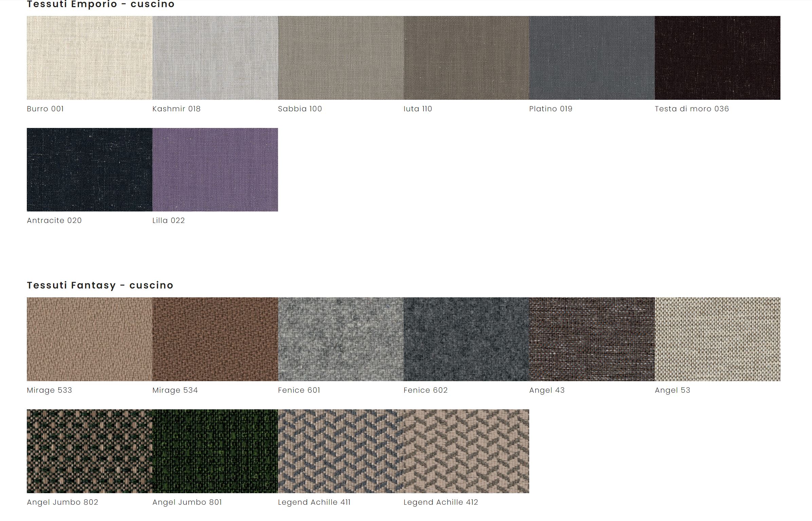Pick the Testa di moro 036 swatch
Image resolution: width=812 pixels, height=521 pixels.
(x=718, y=58)
